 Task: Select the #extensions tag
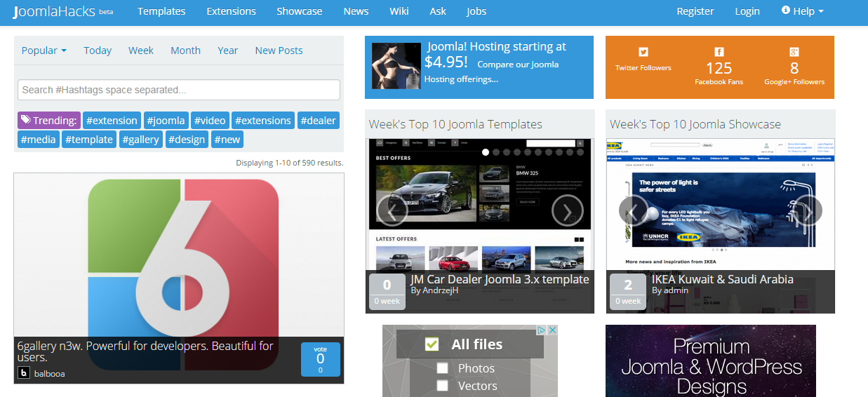(x=262, y=120)
